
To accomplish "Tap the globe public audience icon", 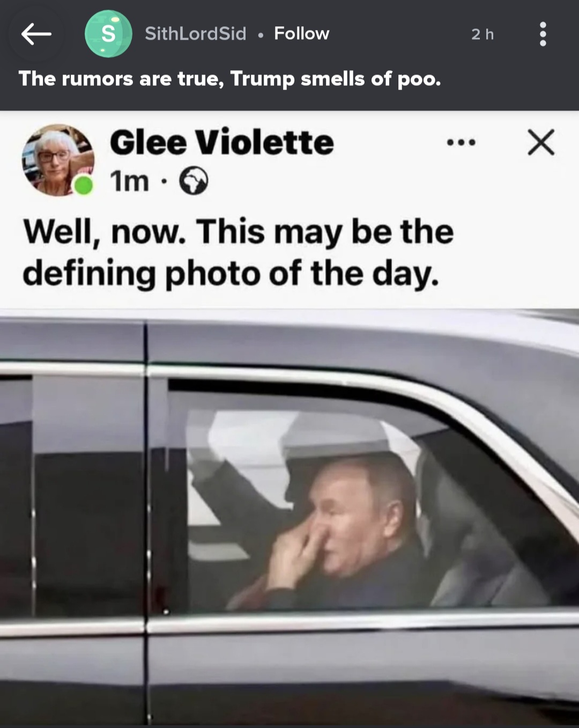I will 193,181.
